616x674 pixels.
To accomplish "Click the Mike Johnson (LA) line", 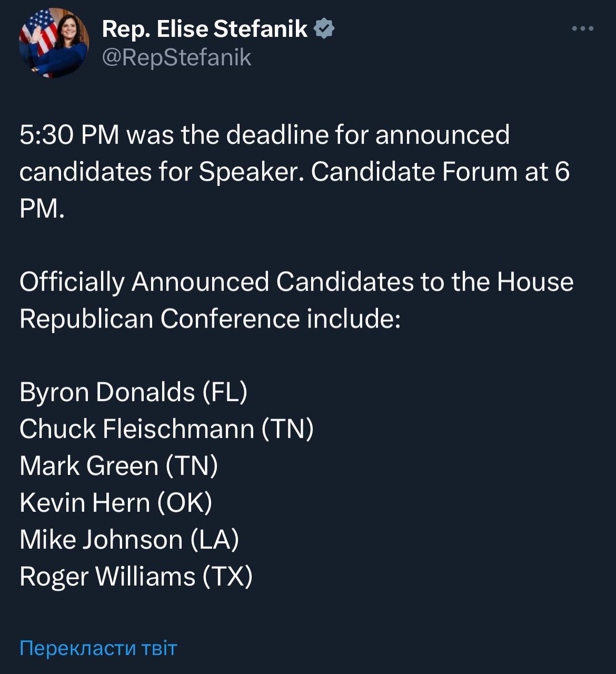I will [129, 539].
